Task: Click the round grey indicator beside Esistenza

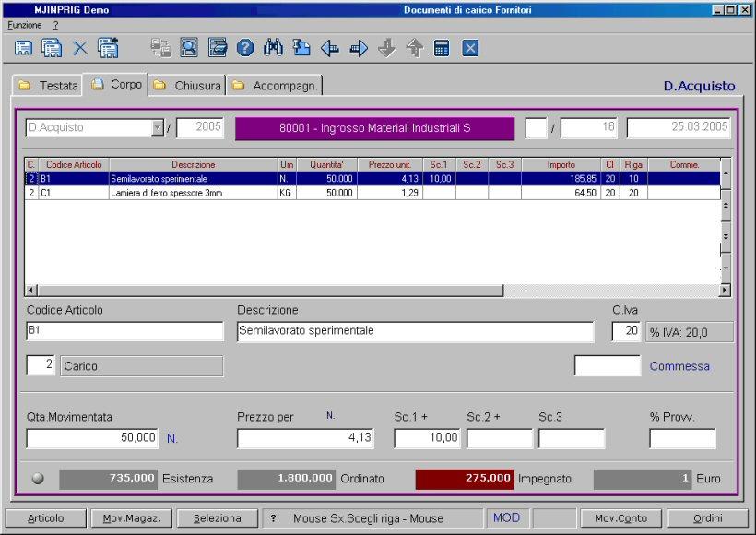Action: coord(38,478)
